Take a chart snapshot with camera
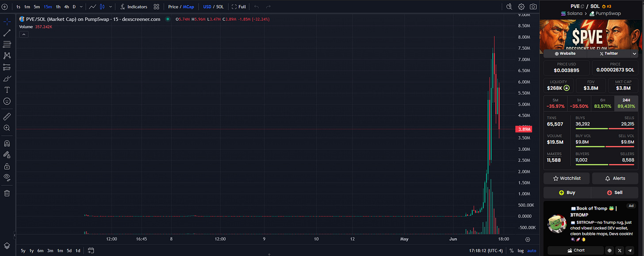 (533, 7)
